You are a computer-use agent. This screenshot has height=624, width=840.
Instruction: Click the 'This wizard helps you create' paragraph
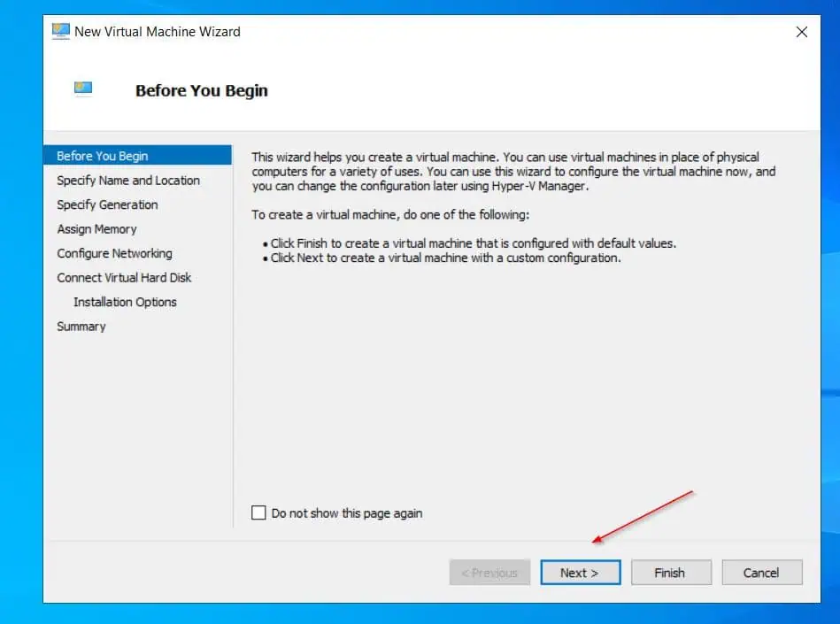pyautogui.click(x=513, y=172)
